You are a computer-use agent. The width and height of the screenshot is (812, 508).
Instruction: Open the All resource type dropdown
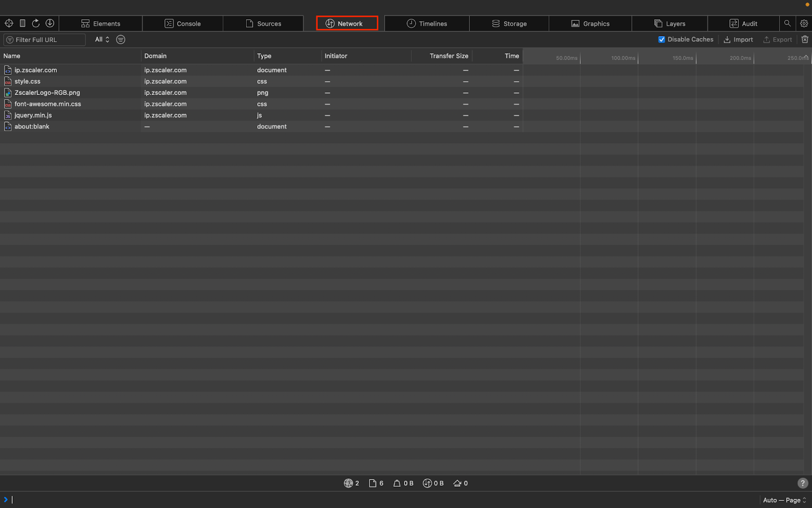click(101, 39)
